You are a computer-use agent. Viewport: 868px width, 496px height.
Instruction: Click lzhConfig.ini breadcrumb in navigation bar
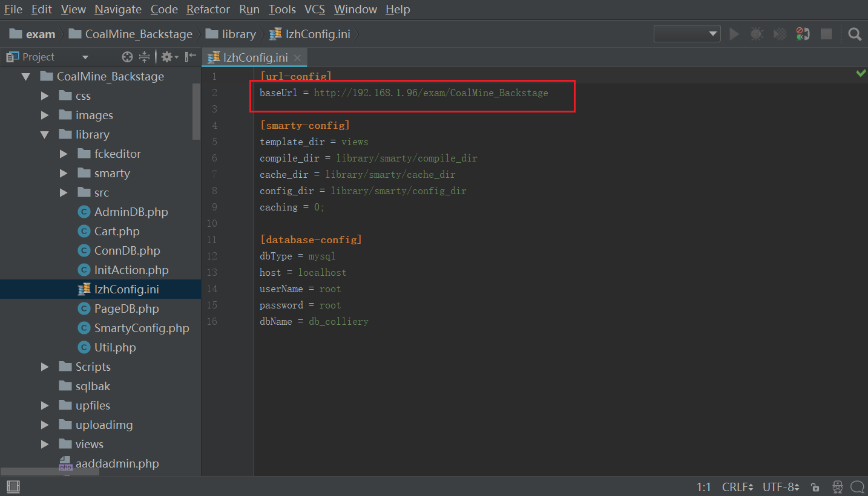point(309,34)
